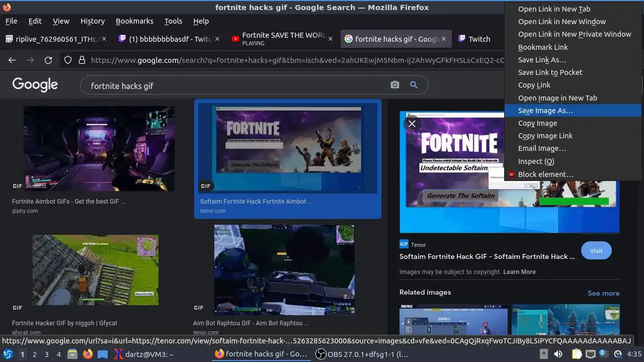This screenshot has height=362, width=644.
Task: Select Save Link As…
Action: click(x=573, y=60)
